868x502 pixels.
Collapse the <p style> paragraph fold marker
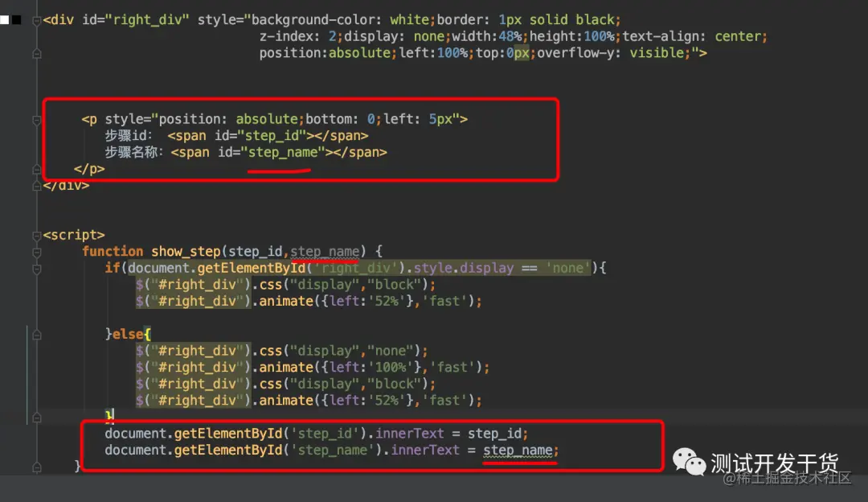tap(36, 120)
